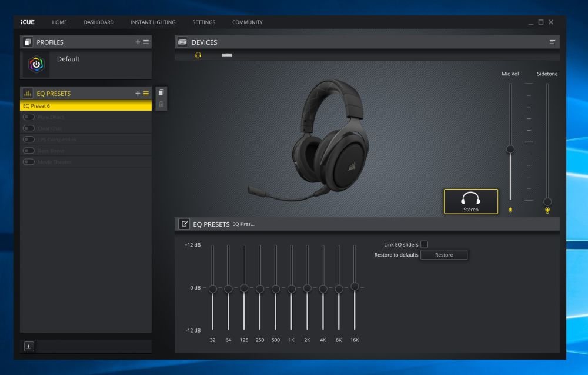
Task: Click the Restore button
Action: (x=443, y=255)
